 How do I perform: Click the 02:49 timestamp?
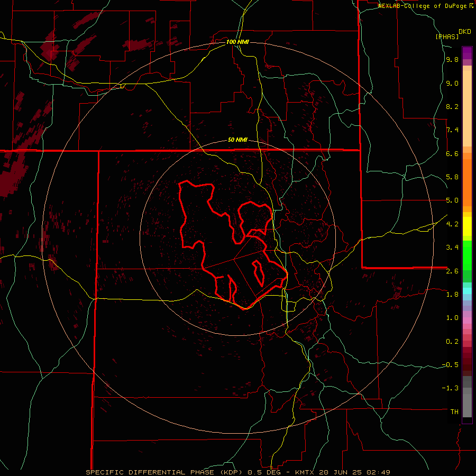[x=378, y=472]
